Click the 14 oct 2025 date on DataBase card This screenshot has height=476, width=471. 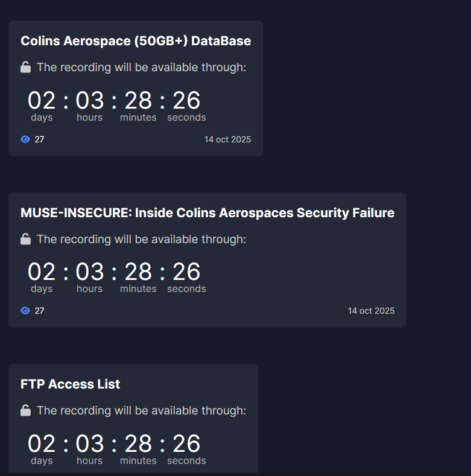point(227,139)
